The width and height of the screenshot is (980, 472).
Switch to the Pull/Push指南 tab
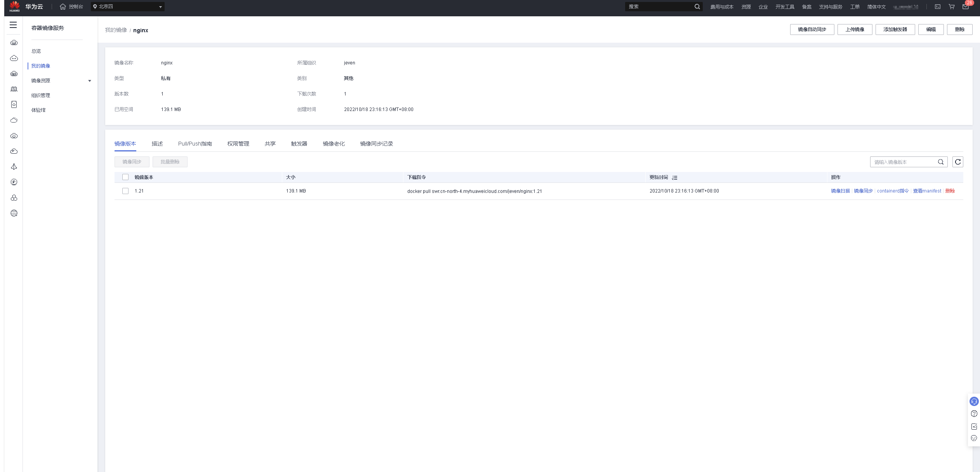(195, 144)
